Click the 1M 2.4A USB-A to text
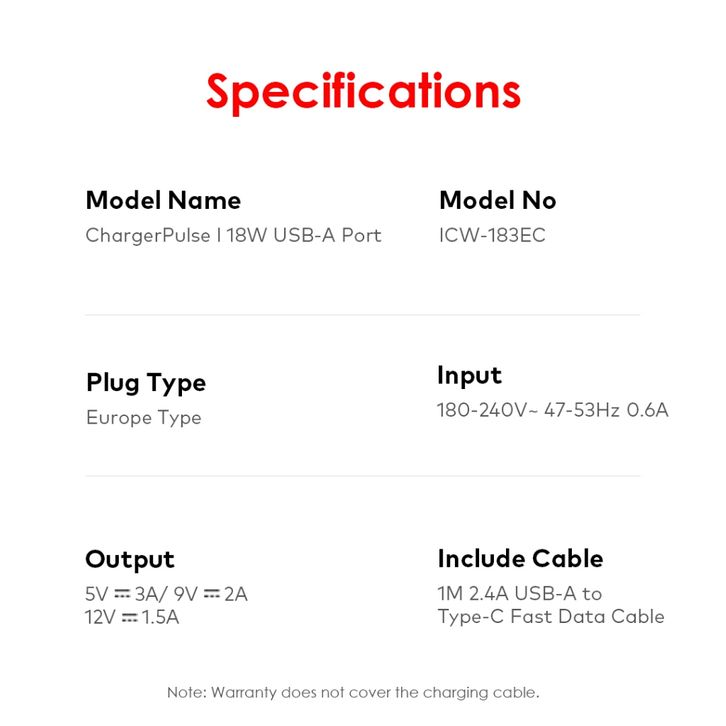This screenshot has height=726, width=726. pos(519,594)
